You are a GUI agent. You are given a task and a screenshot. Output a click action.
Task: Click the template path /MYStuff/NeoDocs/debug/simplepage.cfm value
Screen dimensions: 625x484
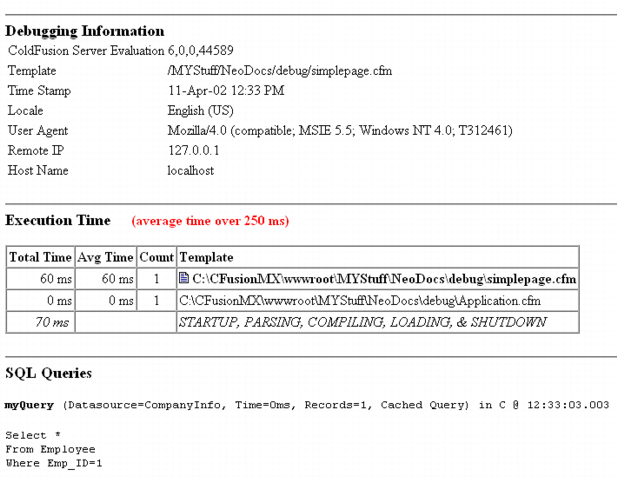pyautogui.click(x=274, y=71)
